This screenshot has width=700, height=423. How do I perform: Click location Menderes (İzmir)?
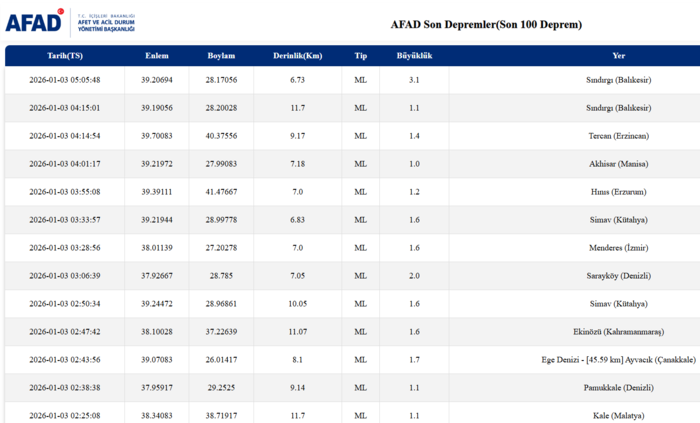(618, 248)
